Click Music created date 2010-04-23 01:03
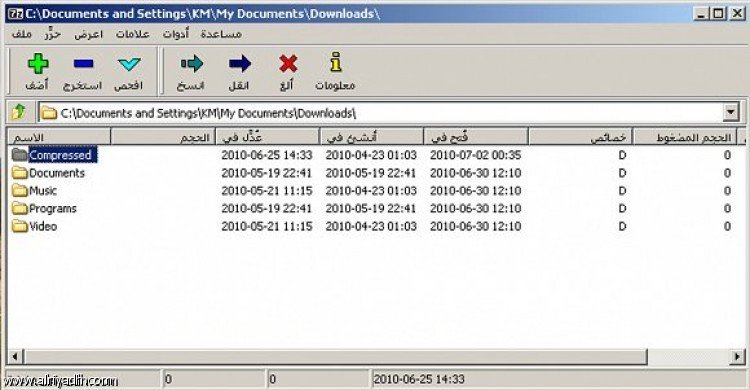The height and width of the screenshot is (390, 750). click(371, 190)
